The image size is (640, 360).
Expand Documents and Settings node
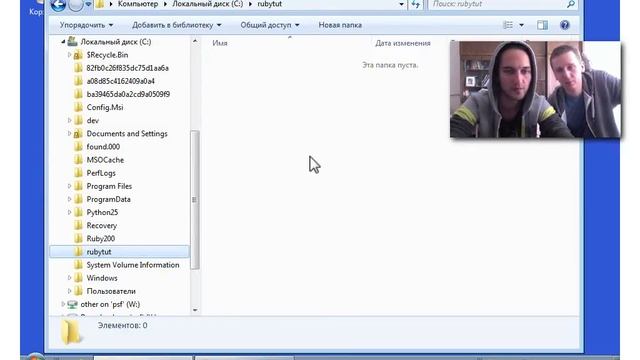pos(69,133)
